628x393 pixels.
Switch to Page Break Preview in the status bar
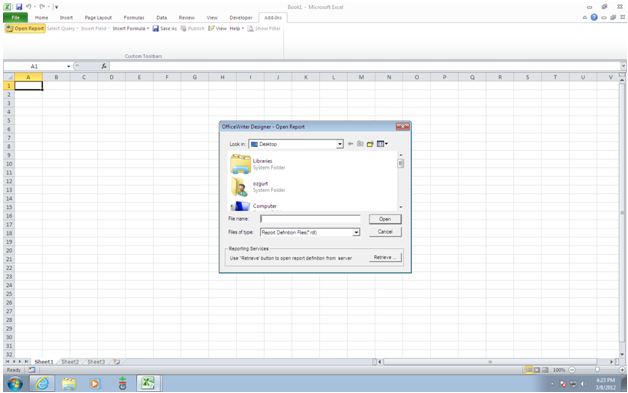pyautogui.click(x=545, y=370)
